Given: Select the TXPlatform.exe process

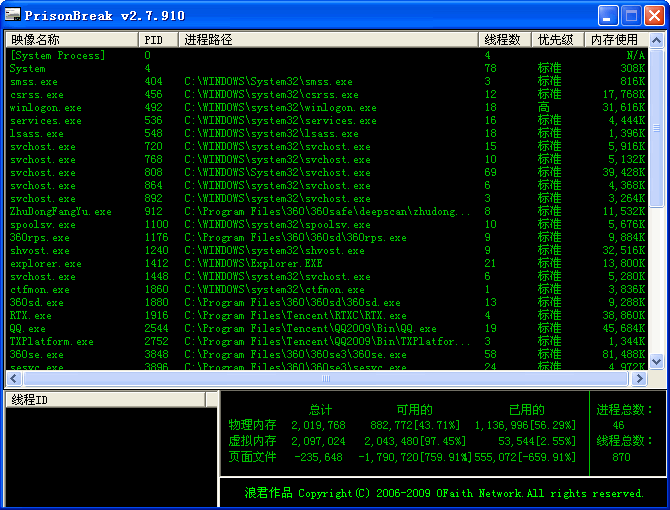Looking at the screenshot, I should tap(327, 342).
